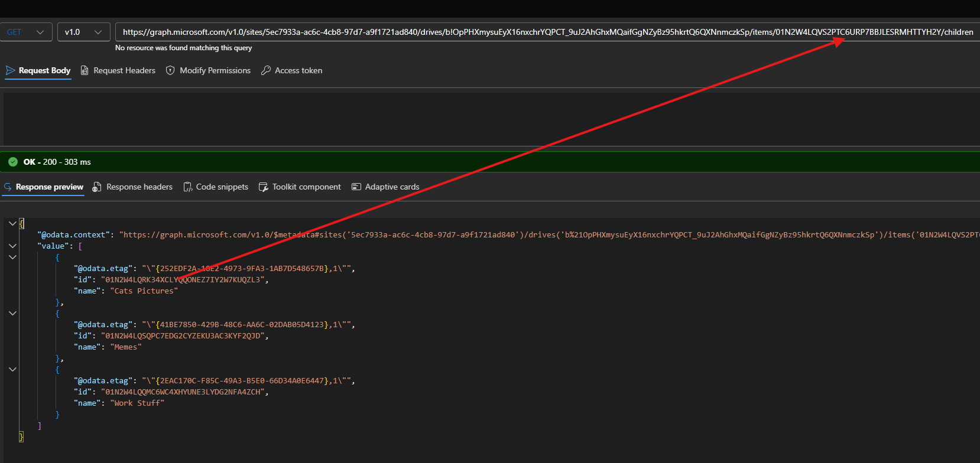Click the Response headers icon
The height and width of the screenshot is (463, 980).
pos(97,187)
